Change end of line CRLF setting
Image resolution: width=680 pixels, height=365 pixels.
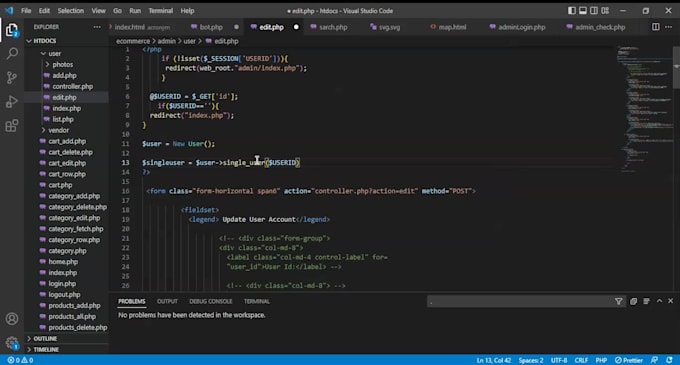point(581,360)
